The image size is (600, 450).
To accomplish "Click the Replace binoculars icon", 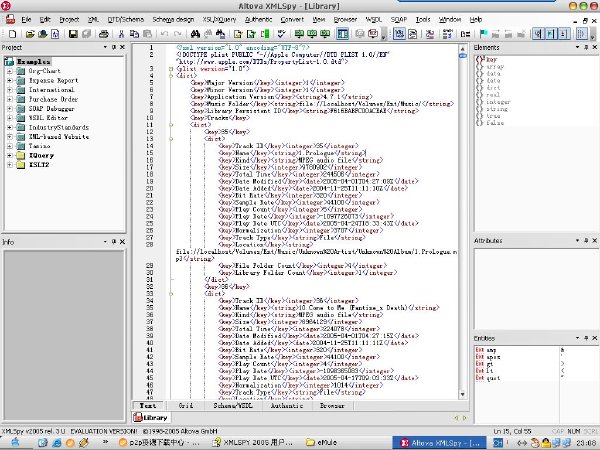I will click(x=220, y=34).
